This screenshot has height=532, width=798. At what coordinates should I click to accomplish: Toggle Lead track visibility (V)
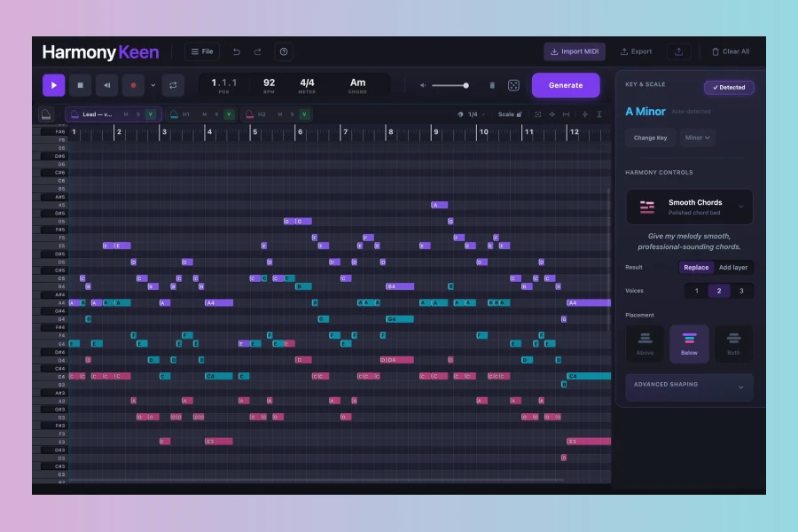click(151, 114)
